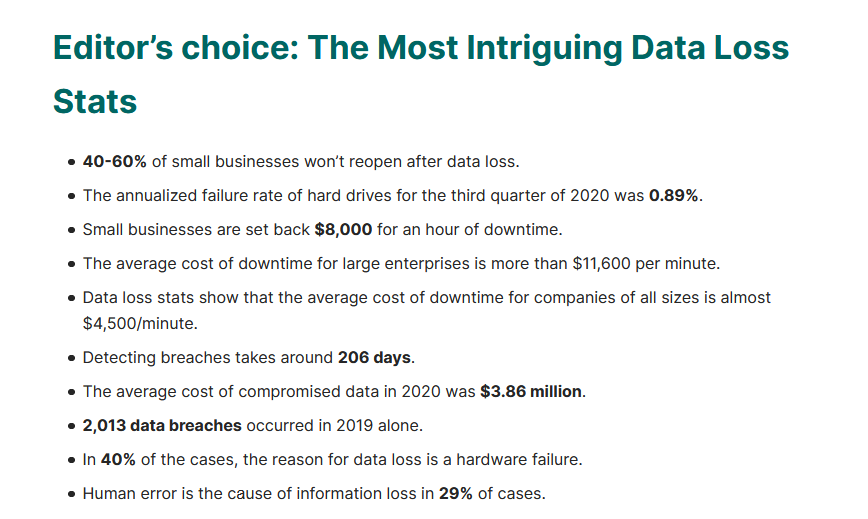Click the bold "2,013 data breaches" text
Viewport: 868px width, 519px height.
(162, 425)
